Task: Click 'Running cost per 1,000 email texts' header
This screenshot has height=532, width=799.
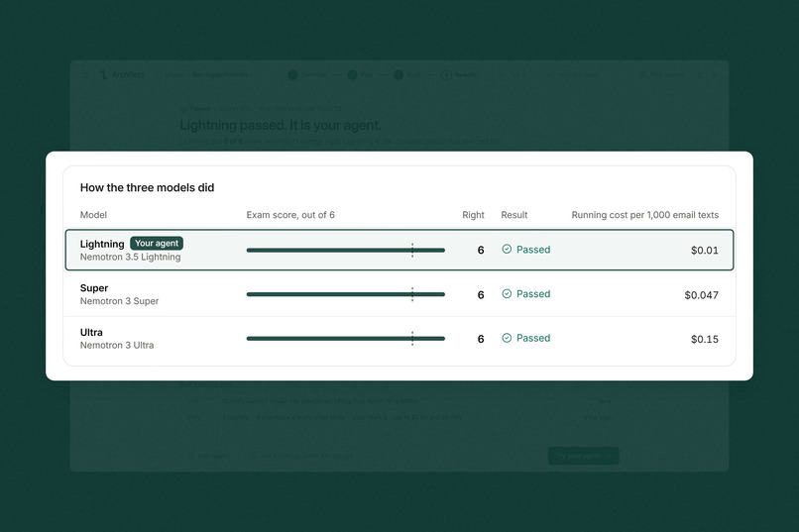Action: (645, 215)
